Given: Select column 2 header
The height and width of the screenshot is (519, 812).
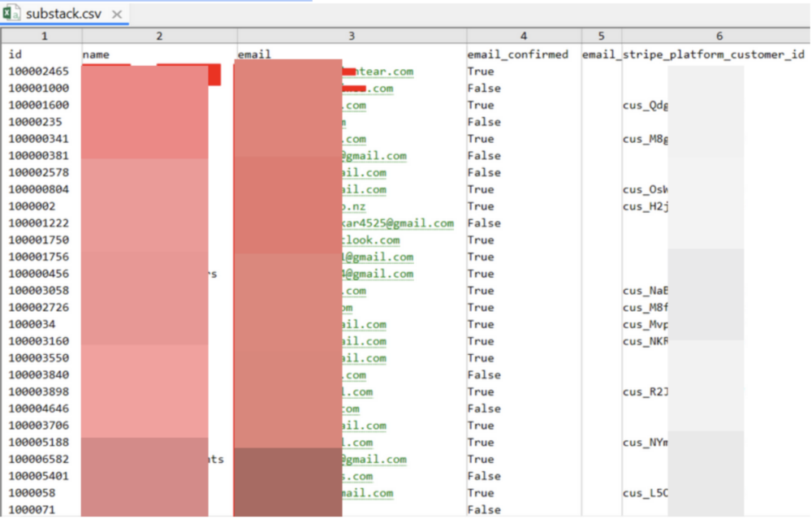Looking at the screenshot, I should 159,37.
